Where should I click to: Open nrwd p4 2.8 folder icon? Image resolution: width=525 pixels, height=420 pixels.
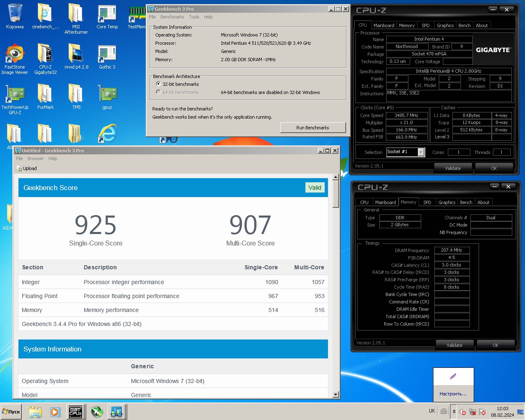(76, 57)
